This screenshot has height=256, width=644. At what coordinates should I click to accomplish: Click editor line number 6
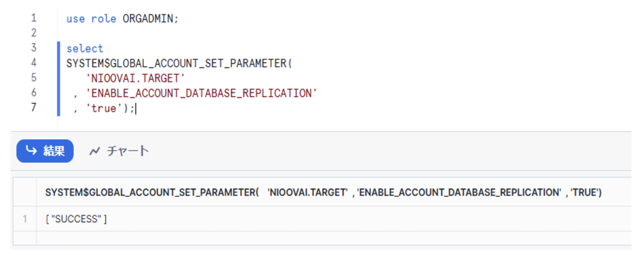coord(33,92)
